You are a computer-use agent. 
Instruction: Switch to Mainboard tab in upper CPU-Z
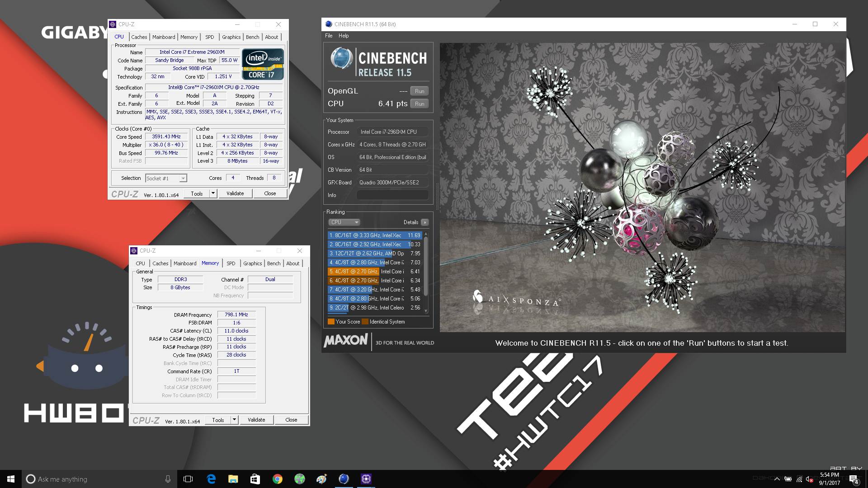tap(164, 37)
